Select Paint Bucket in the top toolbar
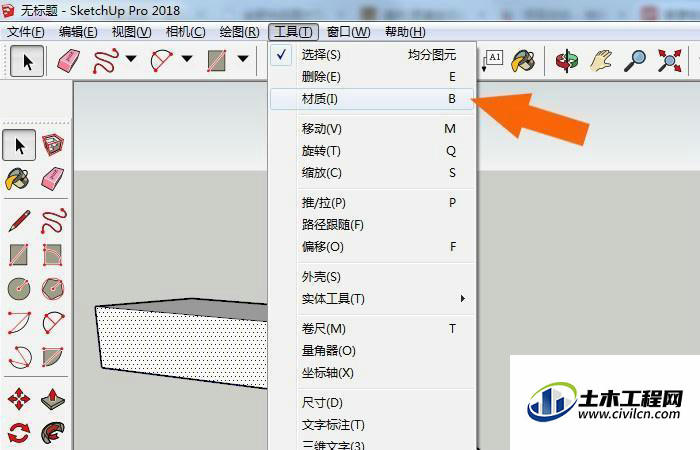 point(523,61)
